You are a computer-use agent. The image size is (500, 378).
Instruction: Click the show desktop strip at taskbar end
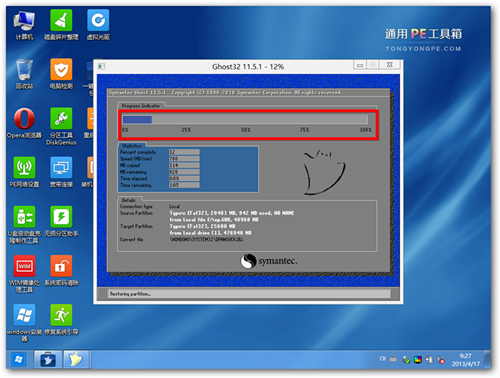tap(488, 360)
